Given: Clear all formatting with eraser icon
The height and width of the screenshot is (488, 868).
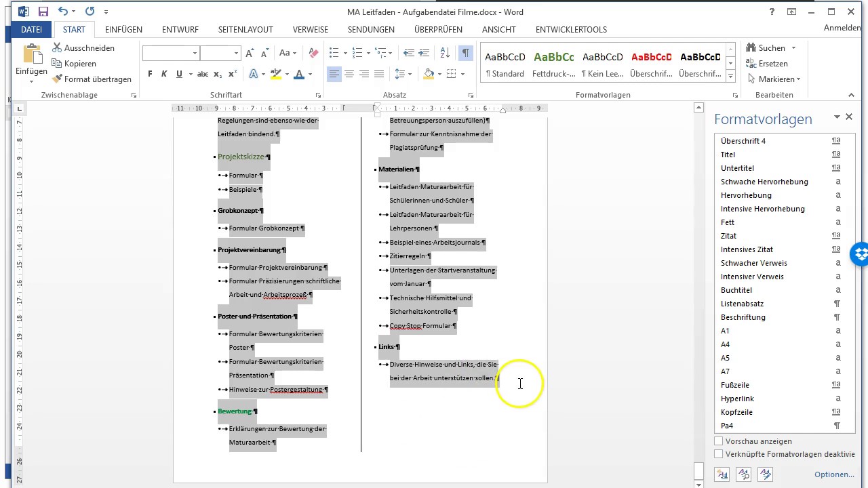Looking at the screenshot, I should tap(313, 53).
